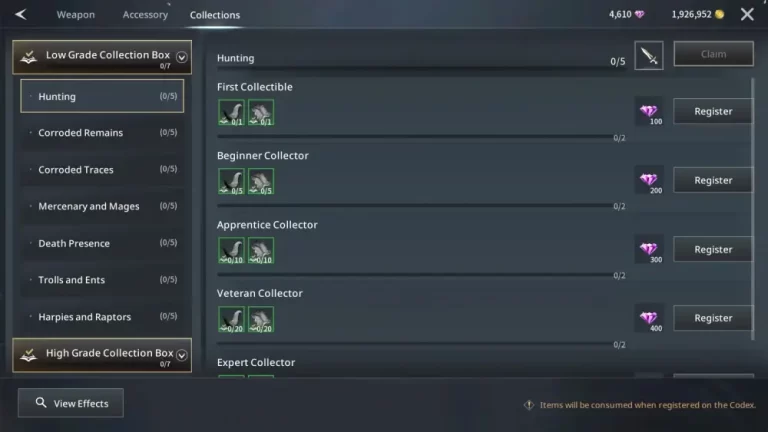Select the Trolls and Ents category

click(102, 280)
